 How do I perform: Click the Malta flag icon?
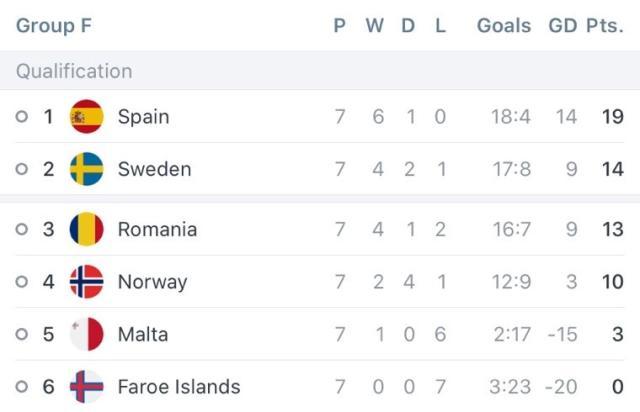[87, 334]
